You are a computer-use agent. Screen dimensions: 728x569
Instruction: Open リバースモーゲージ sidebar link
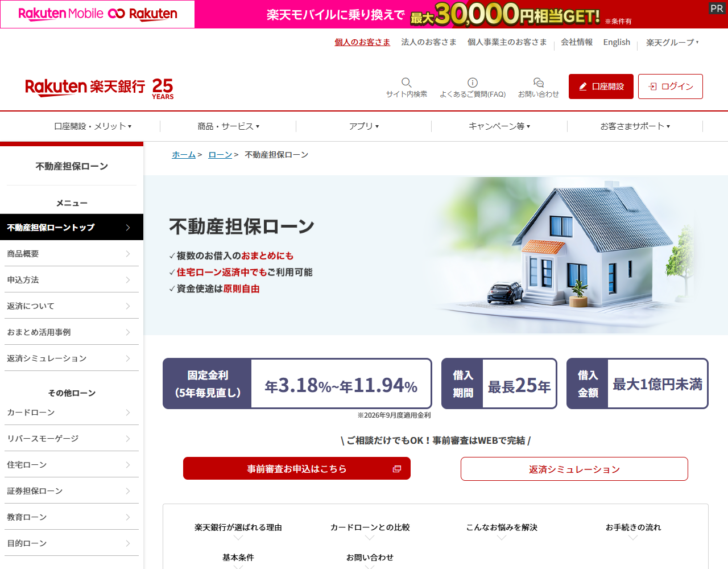(x=72, y=439)
